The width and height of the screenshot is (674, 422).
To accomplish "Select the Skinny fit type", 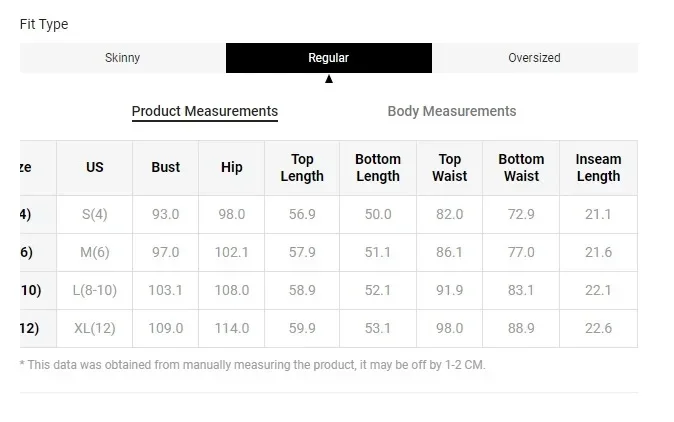I will click(123, 58).
